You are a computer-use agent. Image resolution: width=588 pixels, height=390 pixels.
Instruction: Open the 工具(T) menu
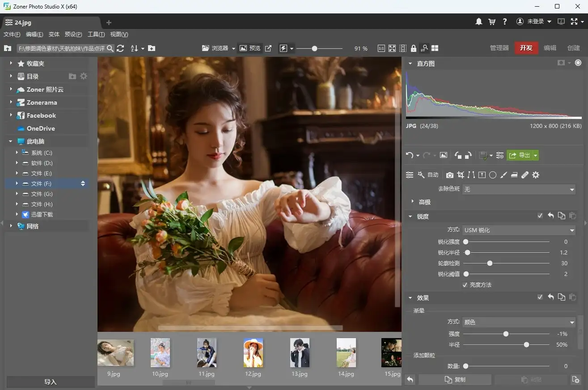pyautogui.click(x=96, y=34)
